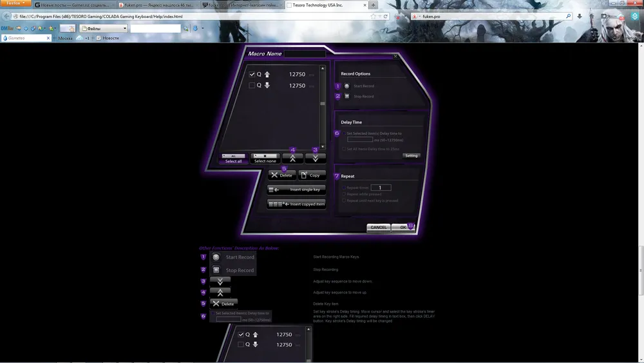This screenshot has height=363, width=644.
Task: Click the Copy button with the page icon
Action: pos(312,175)
